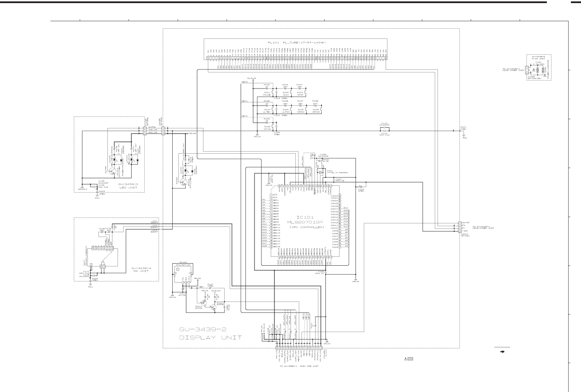The image size is (581, 392).
Task: Click the KEY2 net label near R109
Action: point(244,116)
